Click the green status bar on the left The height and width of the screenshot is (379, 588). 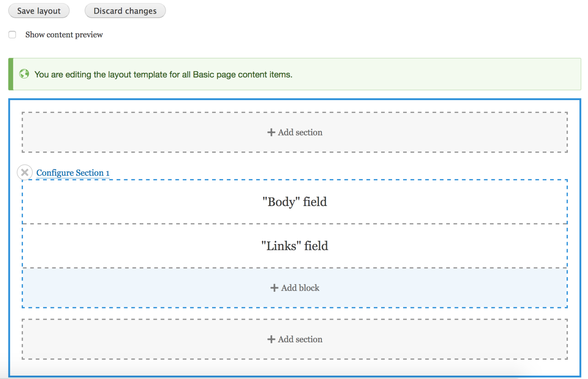point(10,74)
